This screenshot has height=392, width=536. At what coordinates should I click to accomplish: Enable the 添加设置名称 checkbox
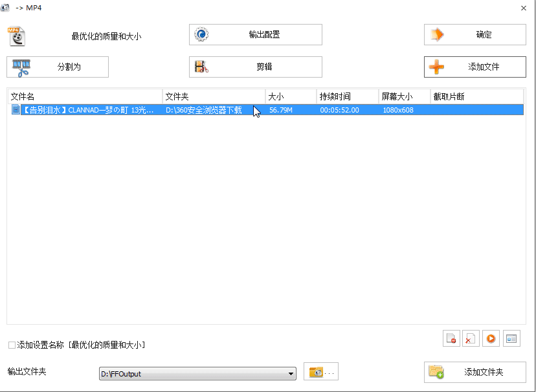[12, 345]
